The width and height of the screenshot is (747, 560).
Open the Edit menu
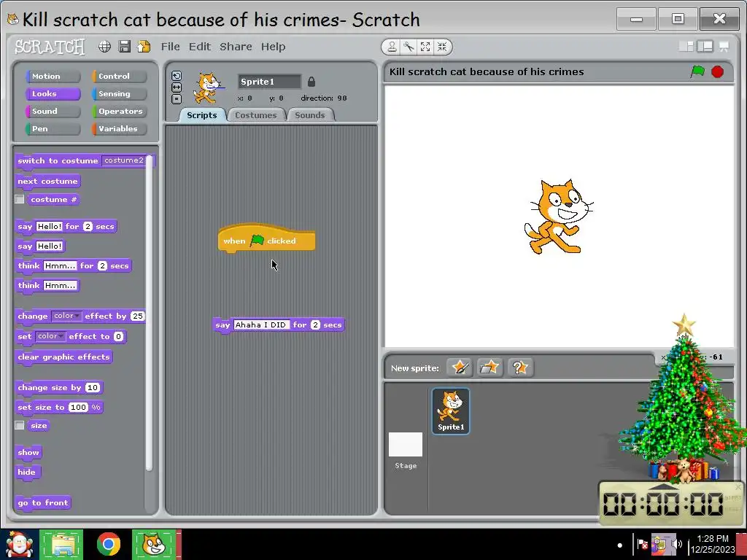[x=200, y=47]
